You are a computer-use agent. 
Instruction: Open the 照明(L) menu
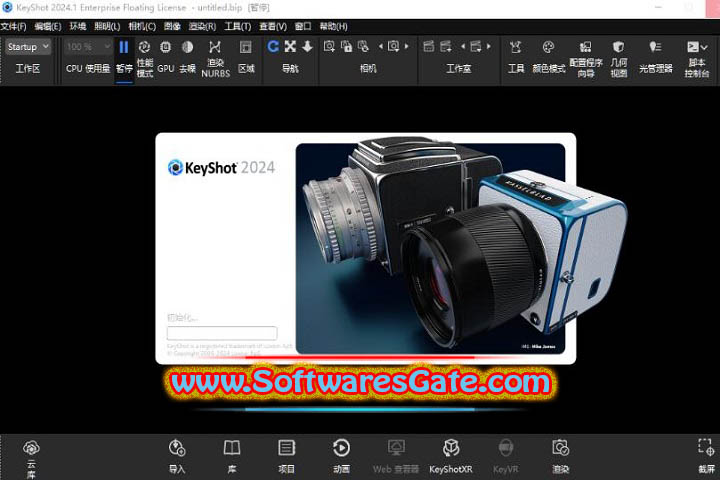click(107, 27)
